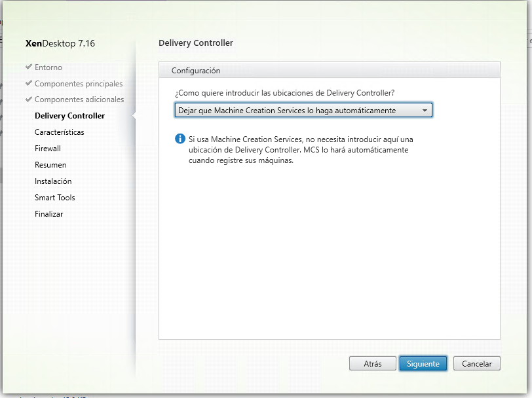Click the question about Delivery Controller locations

tap(284, 93)
